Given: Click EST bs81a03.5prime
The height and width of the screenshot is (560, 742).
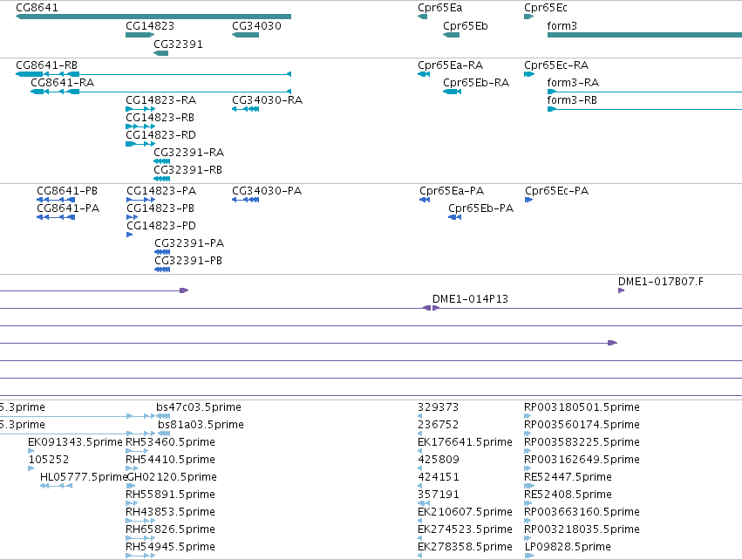Looking at the screenshot, I should [x=164, y=434].
